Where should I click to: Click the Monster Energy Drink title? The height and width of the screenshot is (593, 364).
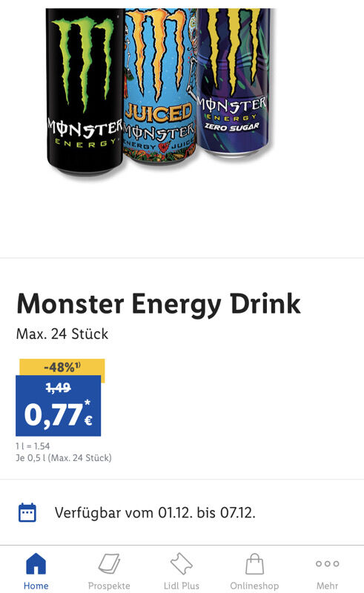pos(159,304)
